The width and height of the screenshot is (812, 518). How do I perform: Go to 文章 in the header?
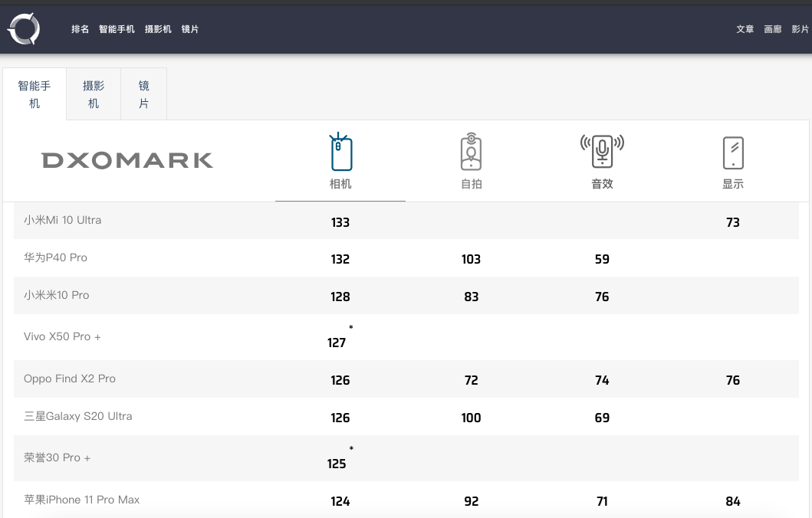coord(745,29)
